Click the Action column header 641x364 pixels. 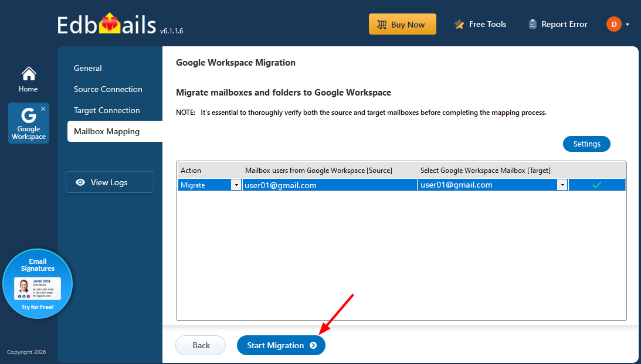point(191,171)
